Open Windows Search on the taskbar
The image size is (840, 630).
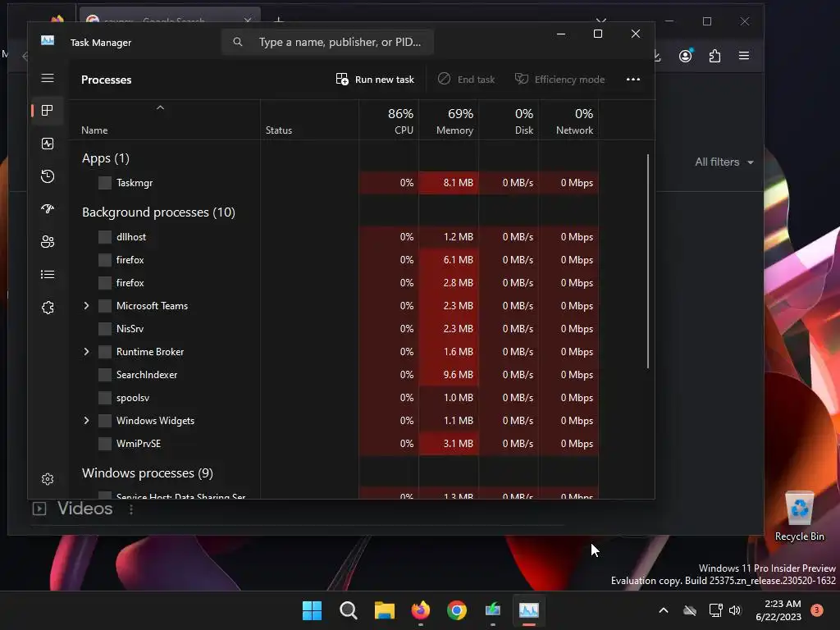[x=348, y=610]
